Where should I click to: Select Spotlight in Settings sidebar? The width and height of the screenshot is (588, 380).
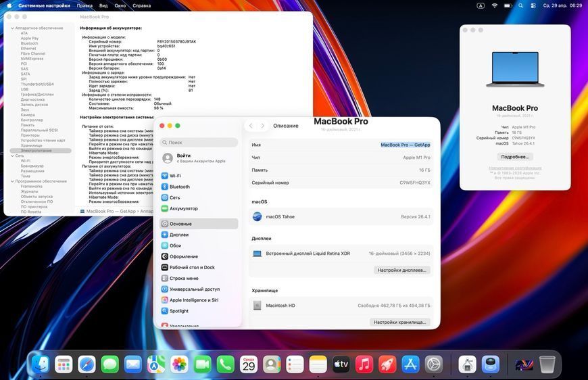(x=199, y=310)
